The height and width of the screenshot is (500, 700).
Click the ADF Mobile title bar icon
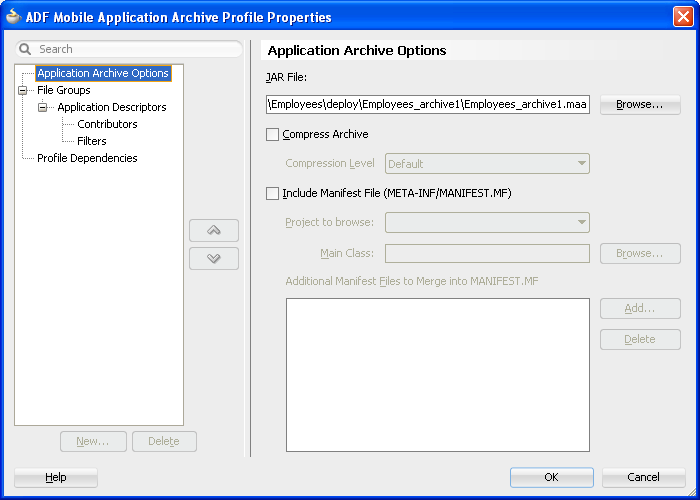coord(13,17)
